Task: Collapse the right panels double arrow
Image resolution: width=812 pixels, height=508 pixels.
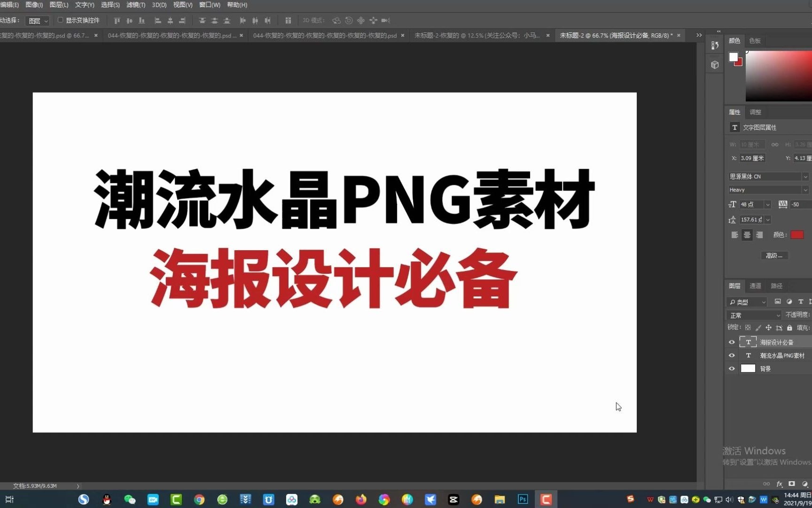Action: click(x=718, y=32)
